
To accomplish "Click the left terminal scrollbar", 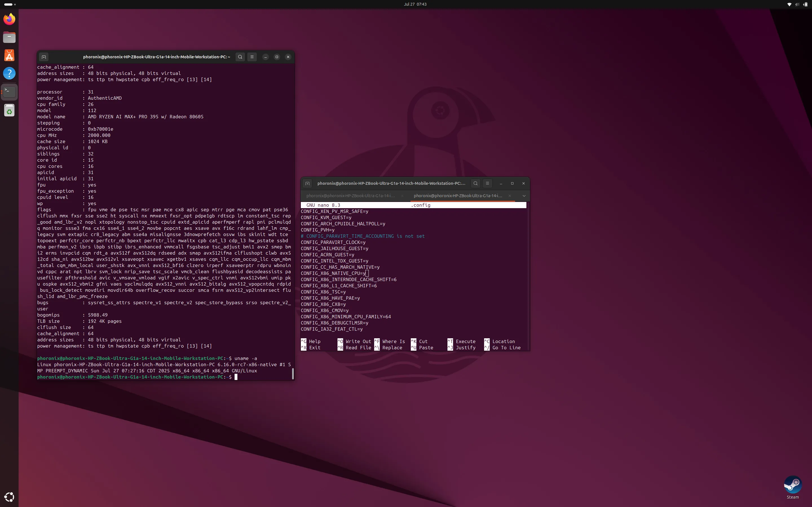I will 293,373.
